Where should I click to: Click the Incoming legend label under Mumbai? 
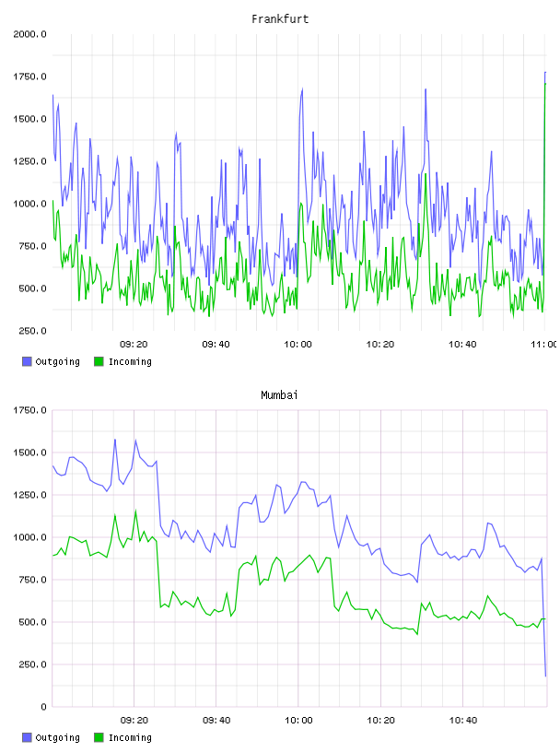pos(130,738)
